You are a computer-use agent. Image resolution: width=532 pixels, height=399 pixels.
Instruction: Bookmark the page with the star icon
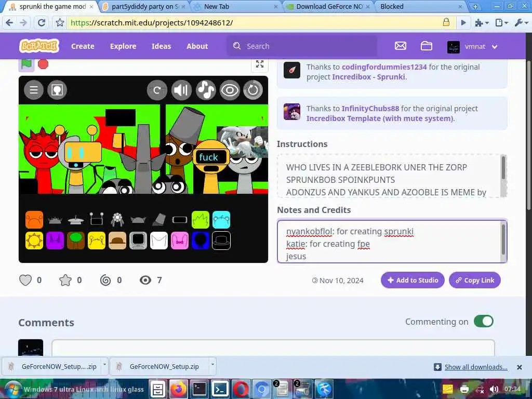pos(60,23)
